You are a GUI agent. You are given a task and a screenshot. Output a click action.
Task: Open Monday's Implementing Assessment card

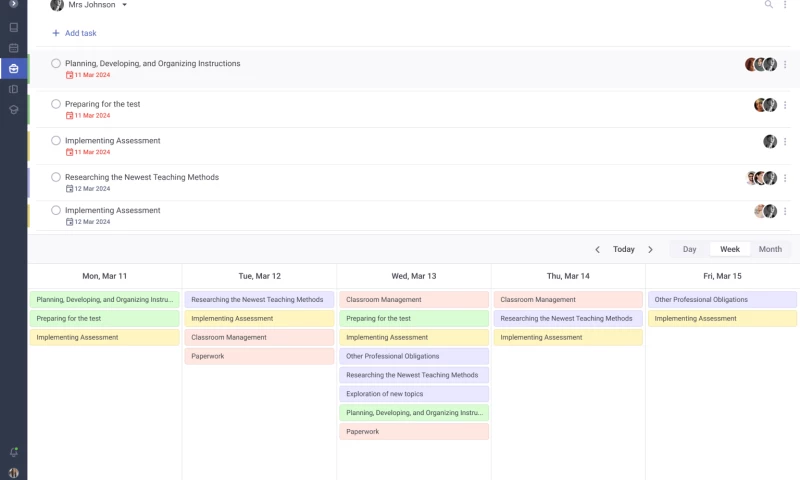[105, 337]
